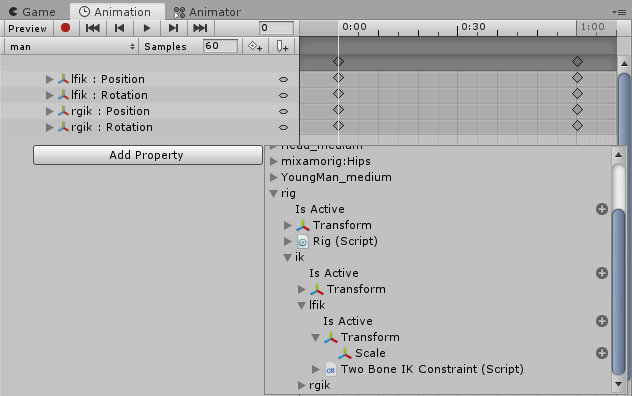Click the Samples value field
The image size is (632, 396).
220,46
